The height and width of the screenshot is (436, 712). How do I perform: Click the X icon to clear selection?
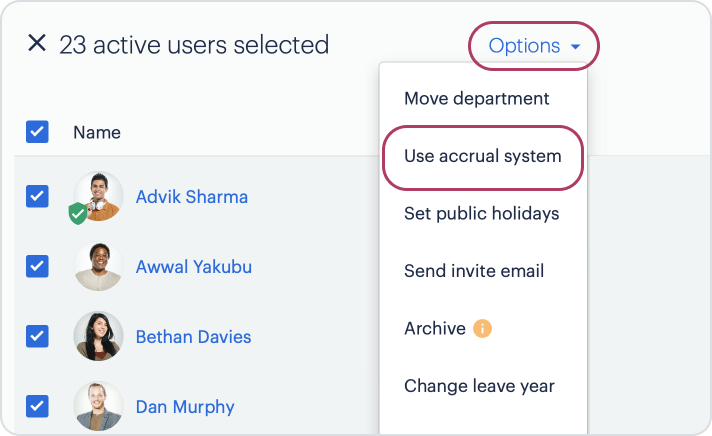tap(37, 44)
